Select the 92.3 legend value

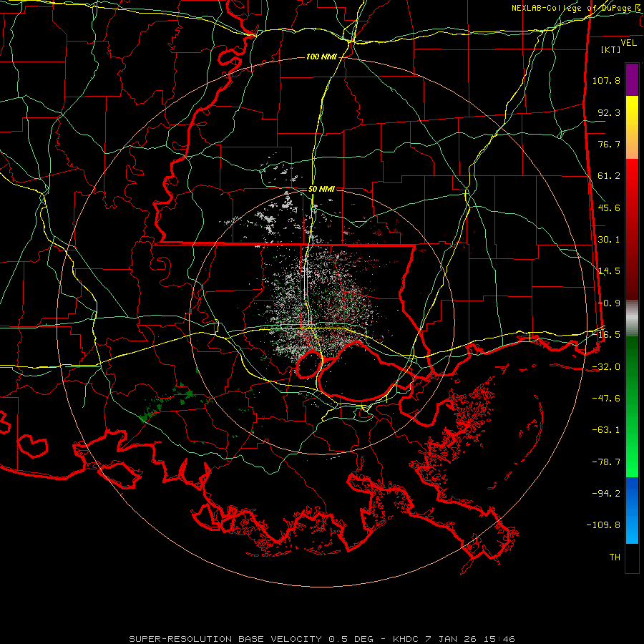(x=609, y=112)
